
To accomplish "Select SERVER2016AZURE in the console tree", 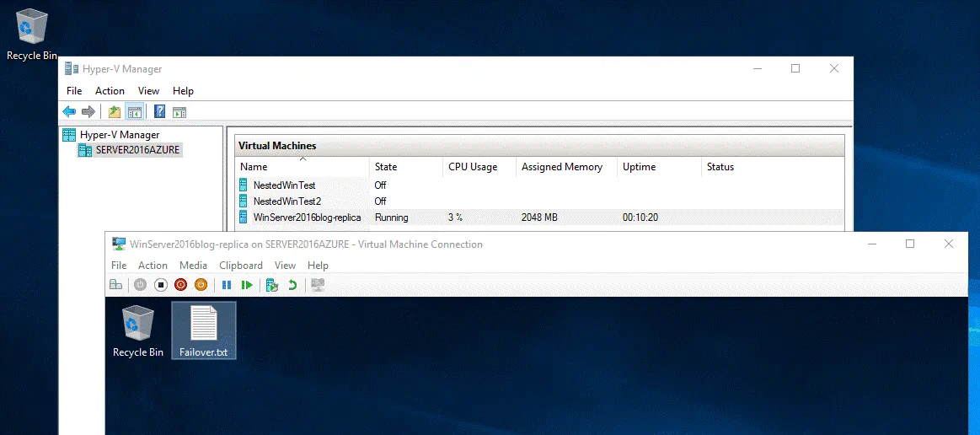I will click(x=137, y=150).
